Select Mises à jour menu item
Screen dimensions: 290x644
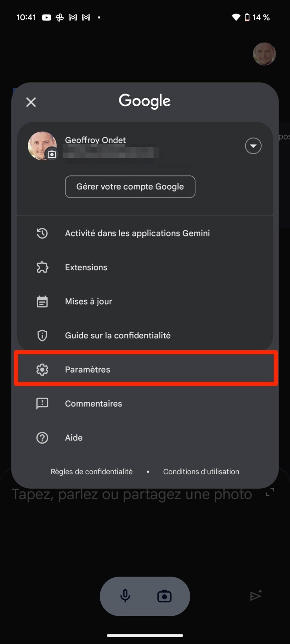[x=89, y=302]
